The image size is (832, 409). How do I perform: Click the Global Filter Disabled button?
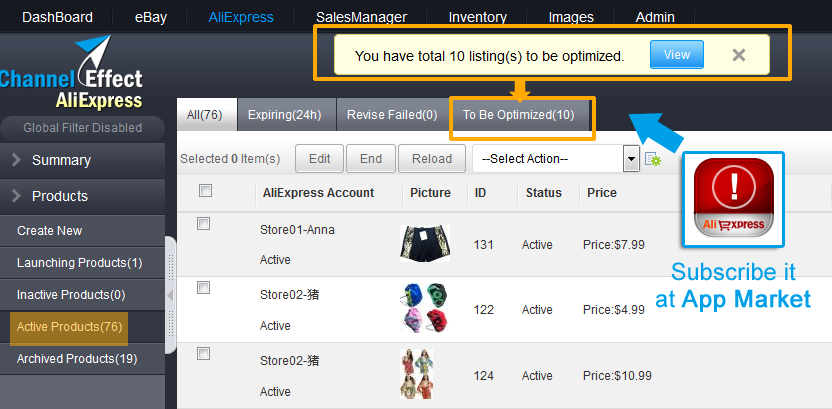click(83, 128)
